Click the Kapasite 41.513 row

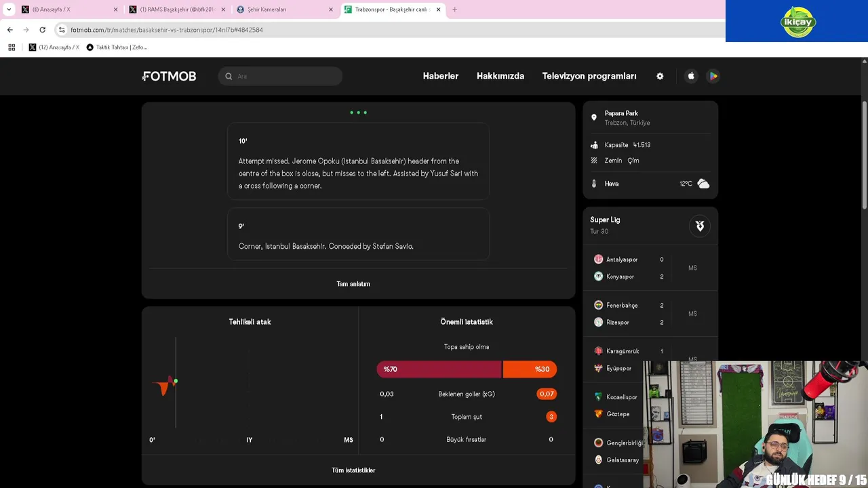click(650, 145)
